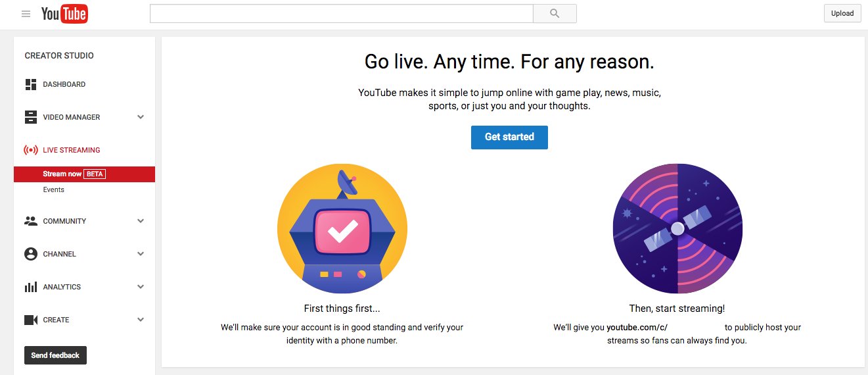Click the search magnifier button
The height and width of the screenshot is (375, 868).
click(x=555, y=13)
